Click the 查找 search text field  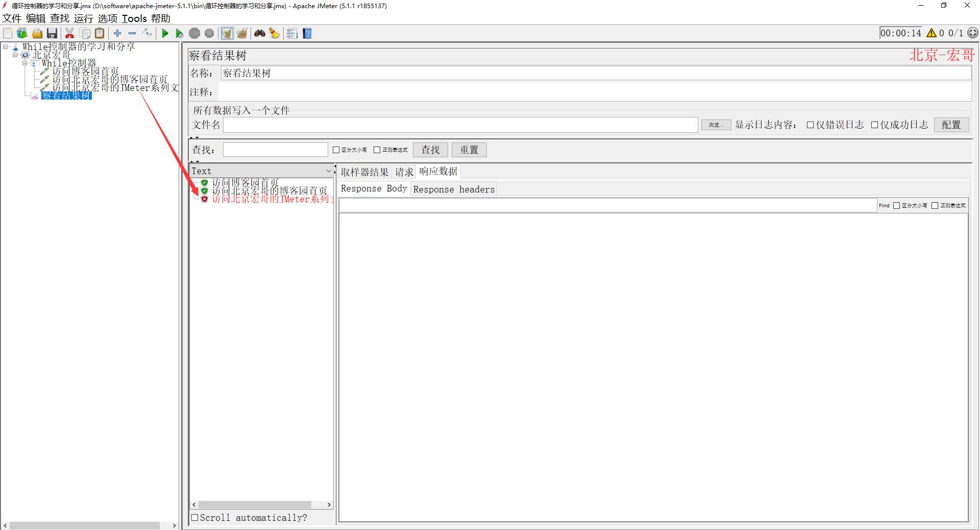276,150
